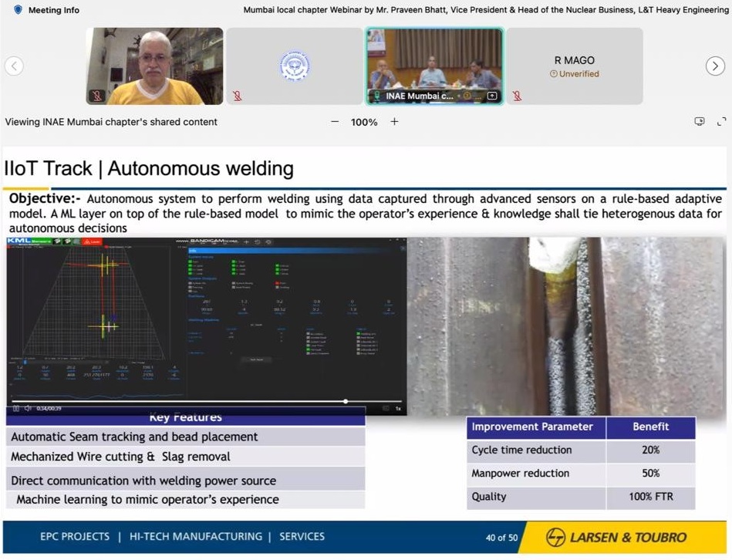The width and height of the screenshot is (732, 560).
Task: Toggle the video volume speaker icon
Action: click(x=28, y=408)
